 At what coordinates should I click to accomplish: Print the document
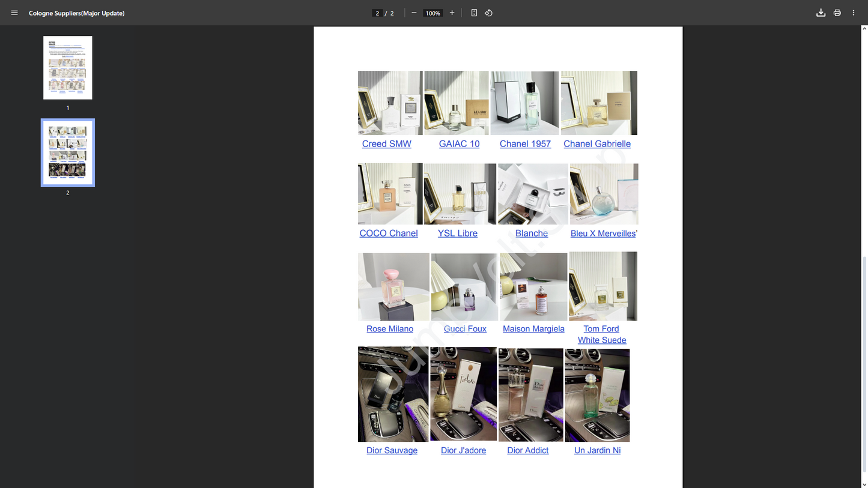[x=837, y=13]
